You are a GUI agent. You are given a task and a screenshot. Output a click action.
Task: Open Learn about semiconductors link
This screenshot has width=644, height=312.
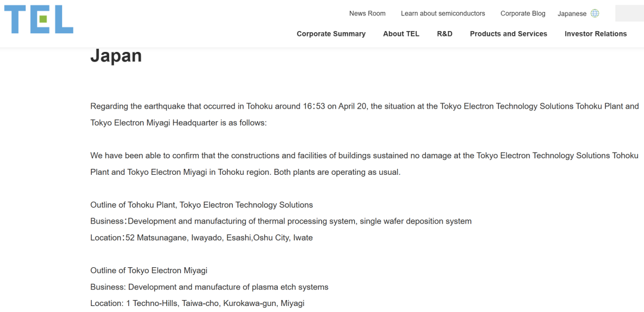pyautogui.click(x=442, y=13)
